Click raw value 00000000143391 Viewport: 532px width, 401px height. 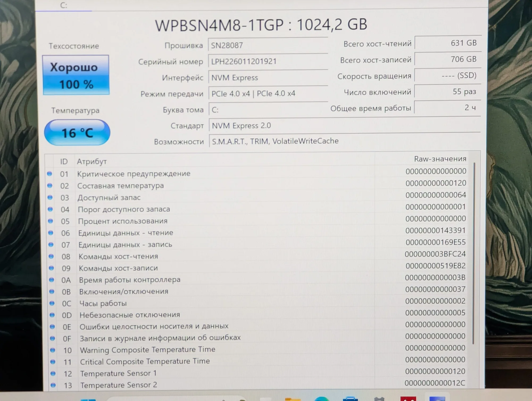[x=435, y=230]
